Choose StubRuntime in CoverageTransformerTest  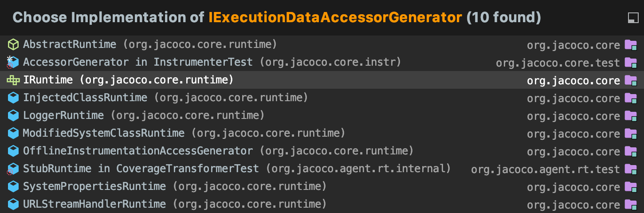tap(141, 169)
